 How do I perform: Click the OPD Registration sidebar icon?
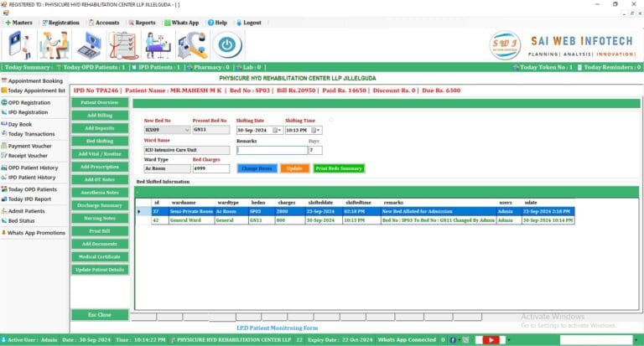pyautogui.click(x=4, y=102)
